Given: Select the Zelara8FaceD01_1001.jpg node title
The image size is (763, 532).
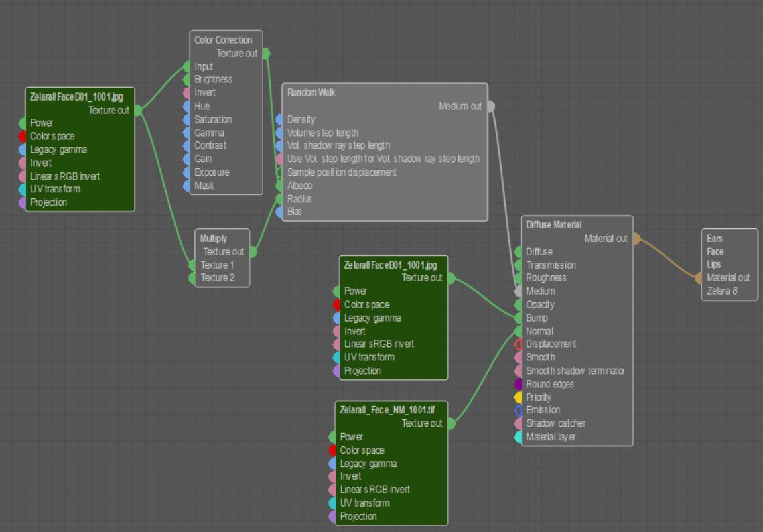Looking at the screenshot, I should pyautogui.click(x=76, y=97).
